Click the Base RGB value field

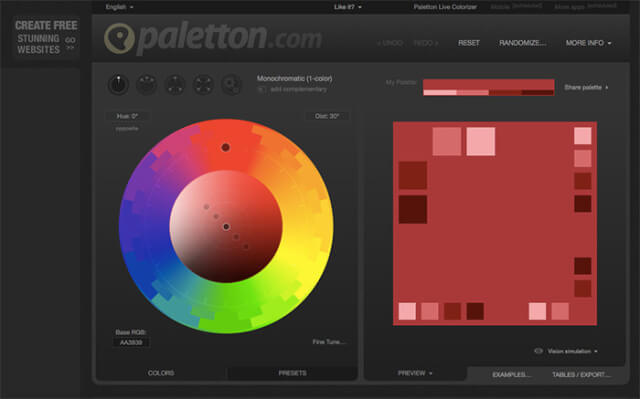[x=131, y=342]
